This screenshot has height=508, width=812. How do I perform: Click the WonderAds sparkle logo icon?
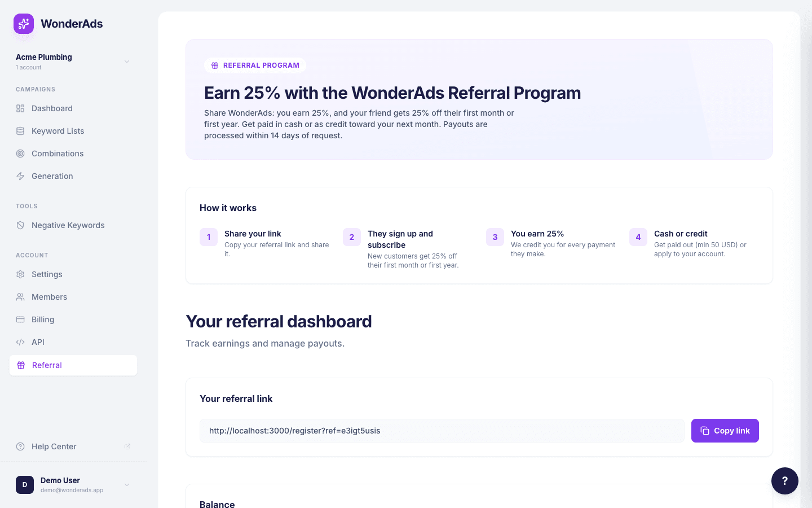click(x=23, y=24)
